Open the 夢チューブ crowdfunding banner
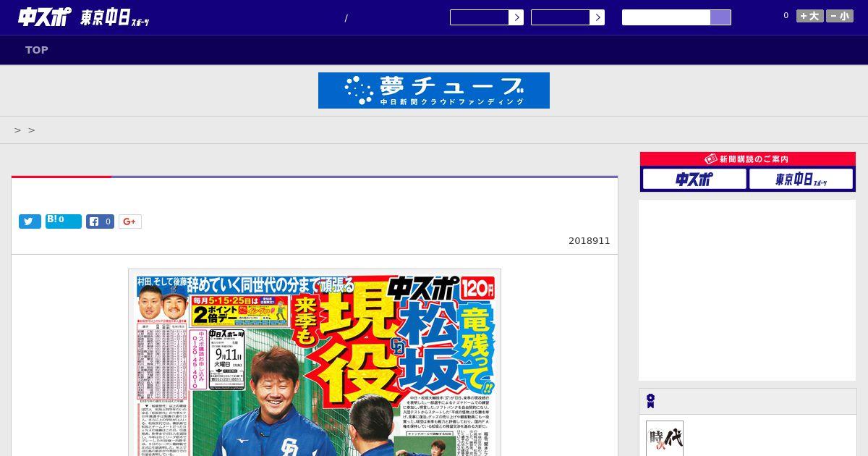The width and height of the screenshot is (868, 456). [x=434, y=90]
